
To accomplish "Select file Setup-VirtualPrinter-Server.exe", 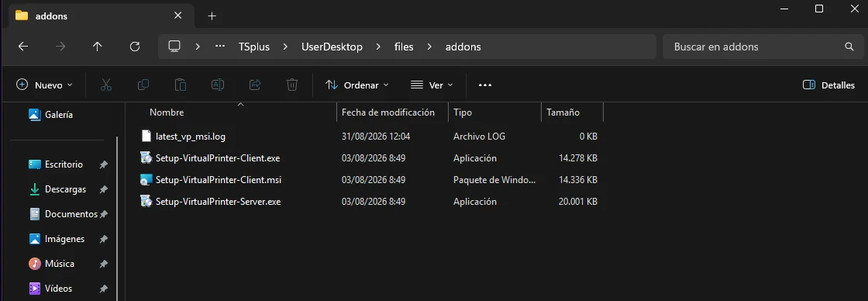I will [218, 202].
